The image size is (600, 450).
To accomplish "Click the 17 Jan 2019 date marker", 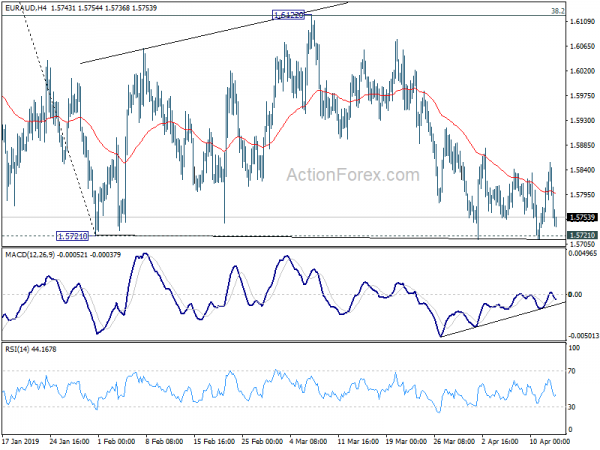I will [x=20, y=441].
